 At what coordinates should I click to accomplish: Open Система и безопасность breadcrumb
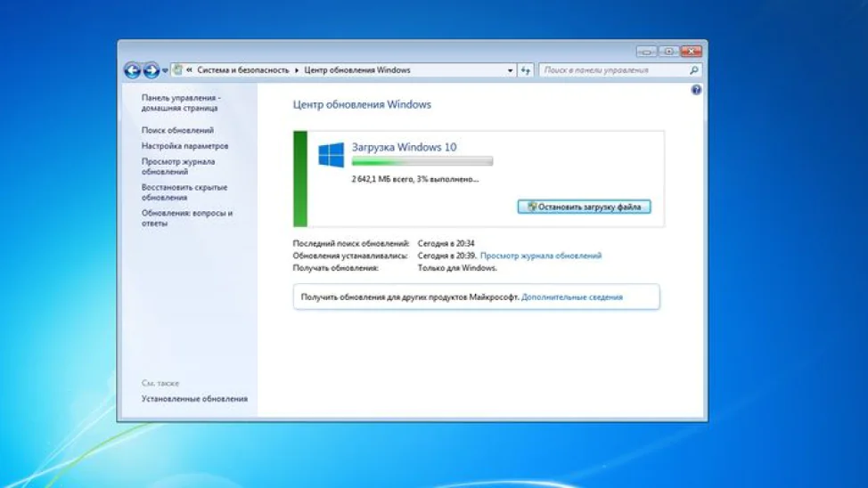[243, 70]
